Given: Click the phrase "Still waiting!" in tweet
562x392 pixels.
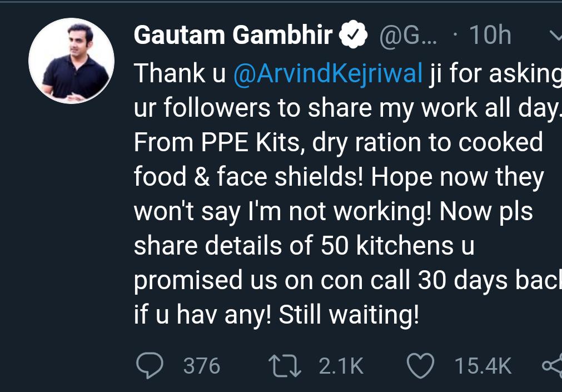Looking at the screenshot, I should point(348,315).
